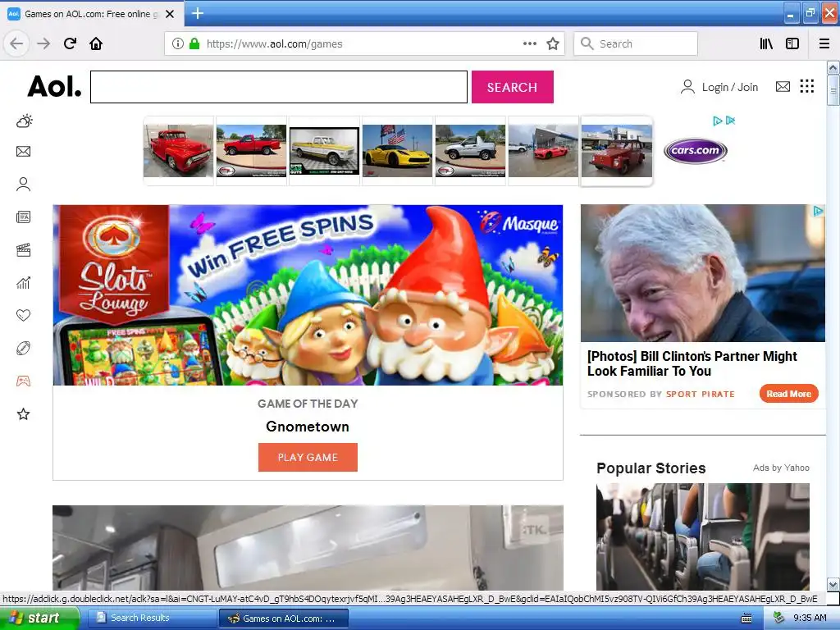Open the browser home page icon
840x630 pixels.
pyautogui.click(x=96, y=43)
